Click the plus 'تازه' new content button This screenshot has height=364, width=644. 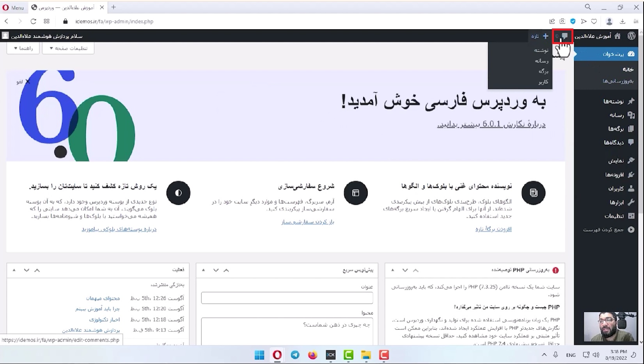540,36
